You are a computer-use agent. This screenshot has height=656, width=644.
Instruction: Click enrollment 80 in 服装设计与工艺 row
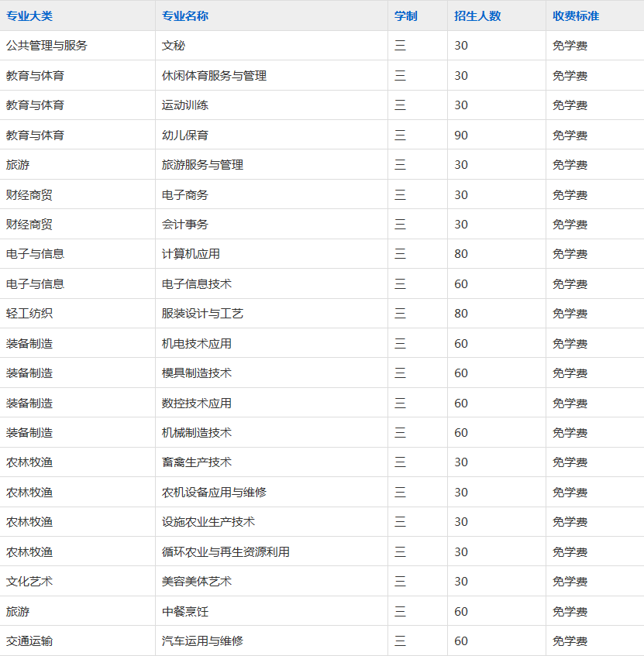point(461,314)
